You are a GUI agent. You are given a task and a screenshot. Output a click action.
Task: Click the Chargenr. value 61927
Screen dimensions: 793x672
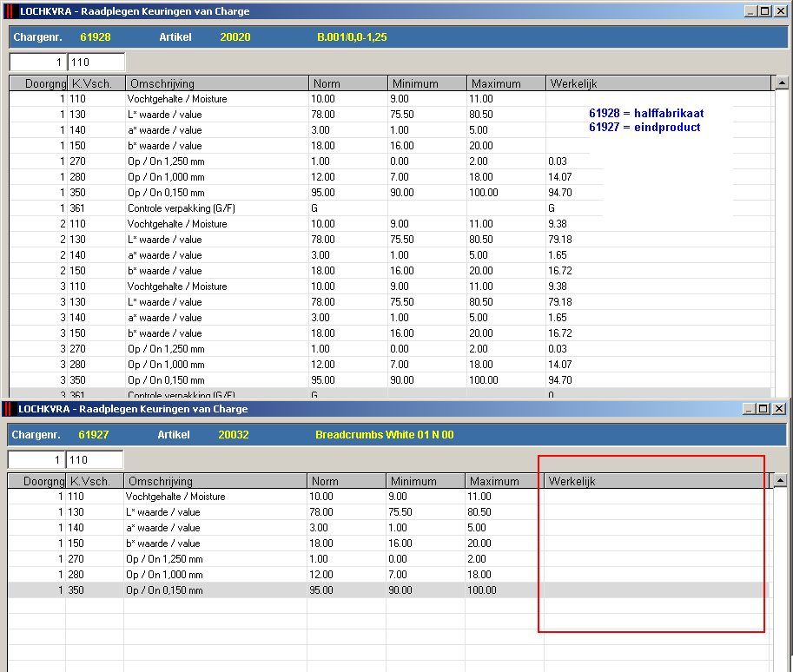(94, 434)
